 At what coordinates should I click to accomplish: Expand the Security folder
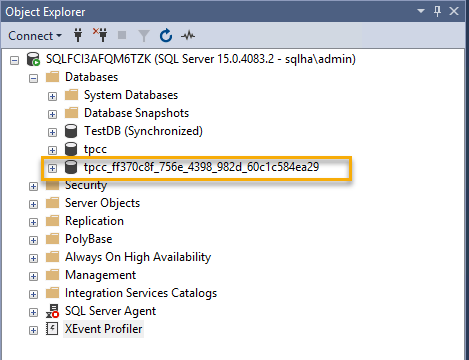pos(33,186)
